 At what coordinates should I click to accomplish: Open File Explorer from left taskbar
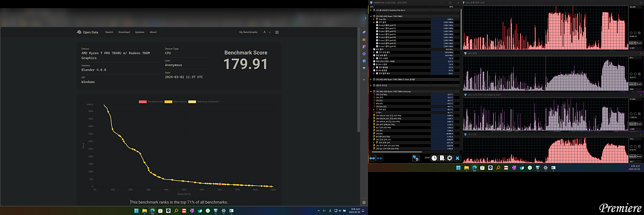tap(144, 211)
